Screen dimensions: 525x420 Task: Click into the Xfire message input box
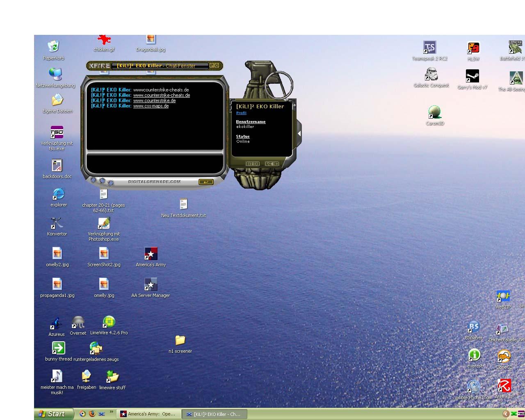[154, 164]
